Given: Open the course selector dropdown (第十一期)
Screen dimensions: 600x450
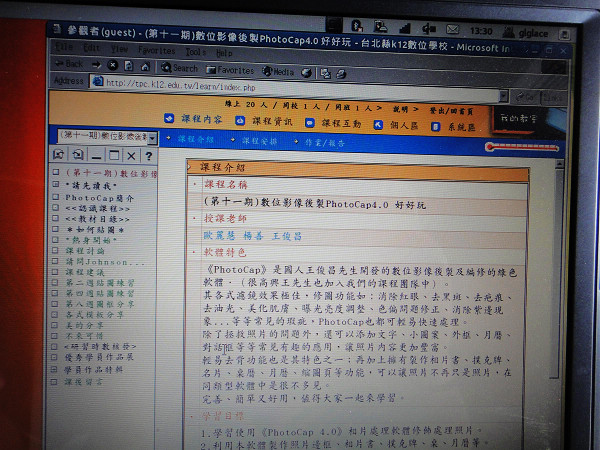Looking at the screenshot, I should [152, 138].
